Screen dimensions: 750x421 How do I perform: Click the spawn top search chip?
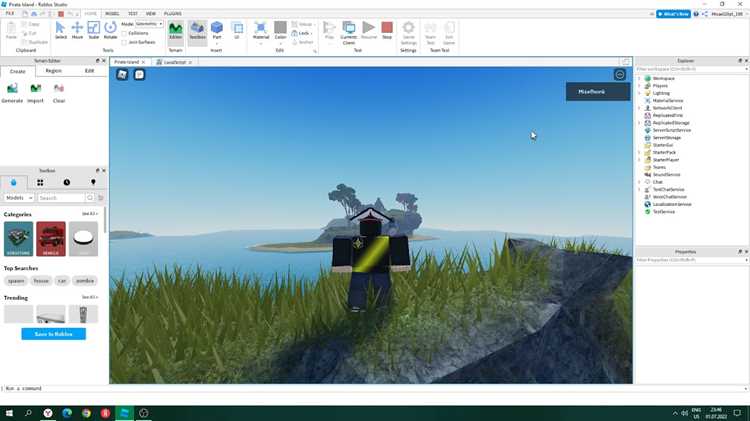16,281
